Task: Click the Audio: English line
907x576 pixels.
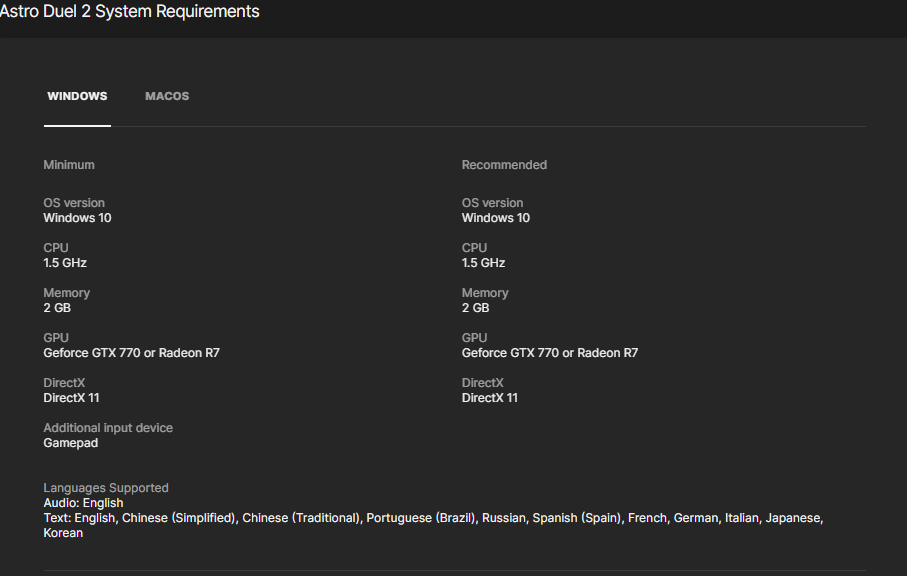Action: (83, 503)
